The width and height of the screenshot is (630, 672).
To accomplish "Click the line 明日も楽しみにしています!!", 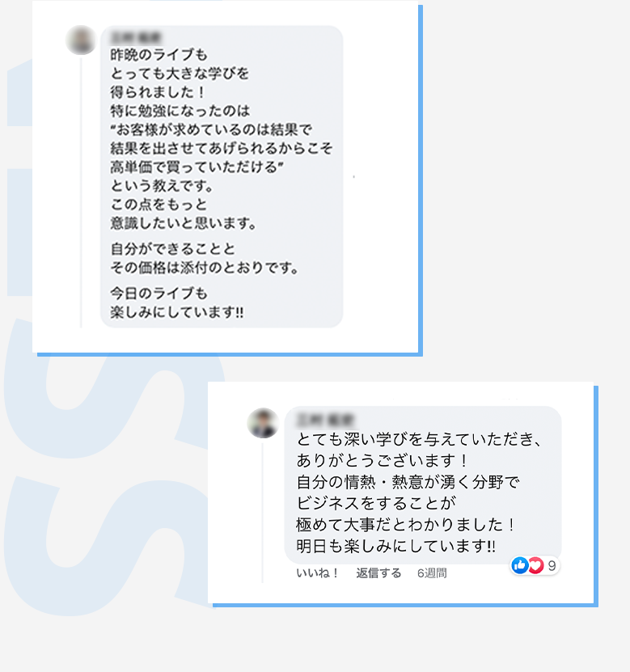I will pos(395,546).
